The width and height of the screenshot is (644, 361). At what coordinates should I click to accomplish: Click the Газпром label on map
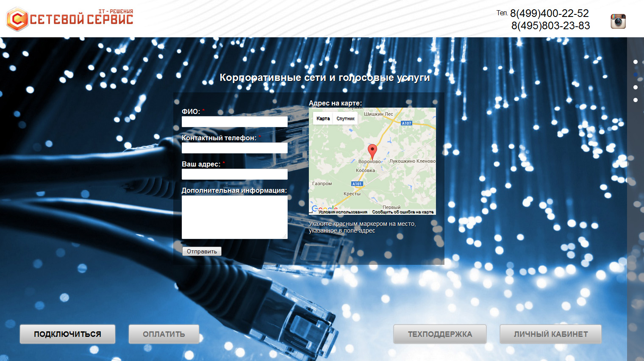point(322,183)
